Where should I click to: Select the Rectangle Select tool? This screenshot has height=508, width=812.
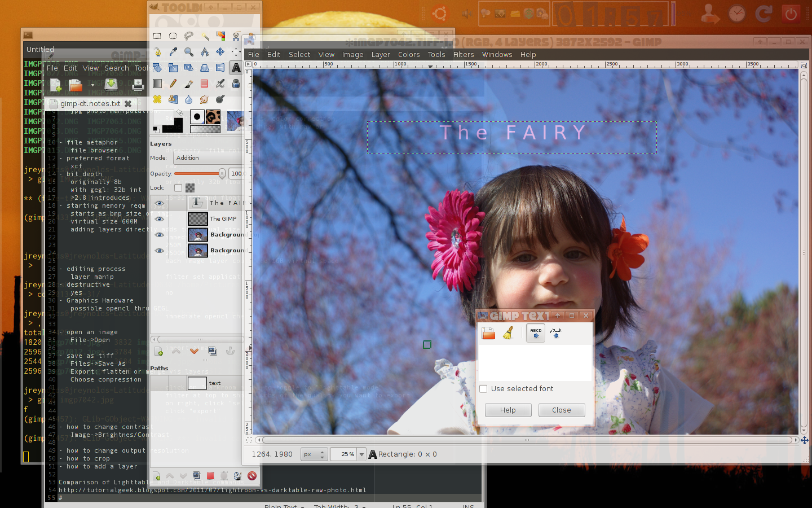pyautogui.click(x=157, y=36)
